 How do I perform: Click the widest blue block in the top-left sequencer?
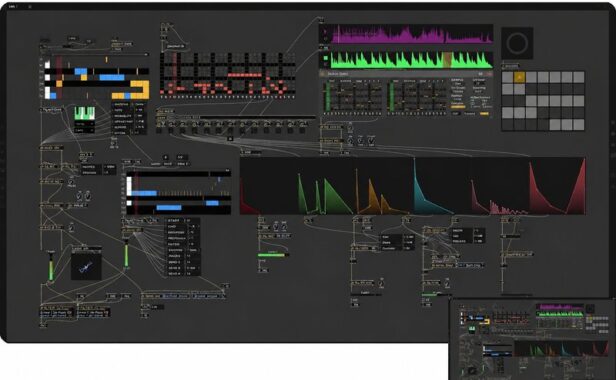pos(112,77)
